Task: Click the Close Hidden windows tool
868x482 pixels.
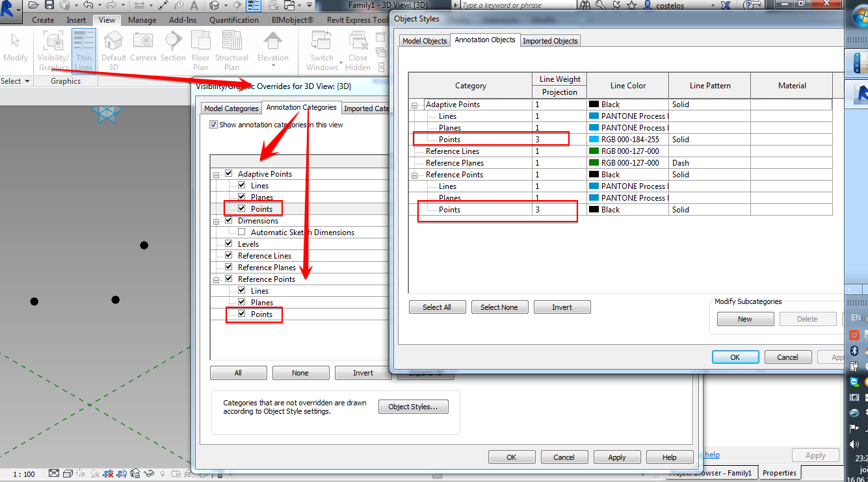Action: pyautogui.click(x=358, y=45)
